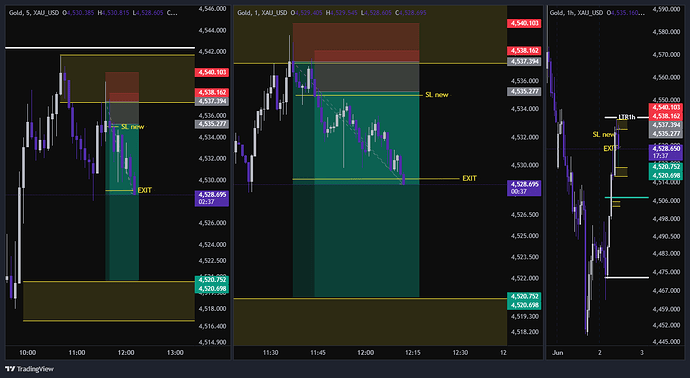This screenshot has height=378, width=690.
Task: Select gray 4,537.394 label on 5-minute chart
Action: (212, 101)
